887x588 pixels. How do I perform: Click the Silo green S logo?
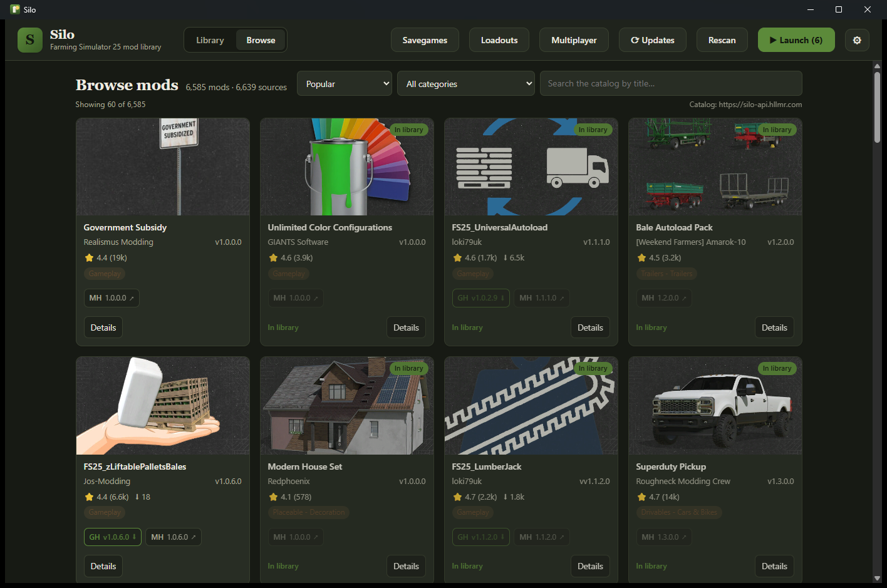(x=30, y=40)
